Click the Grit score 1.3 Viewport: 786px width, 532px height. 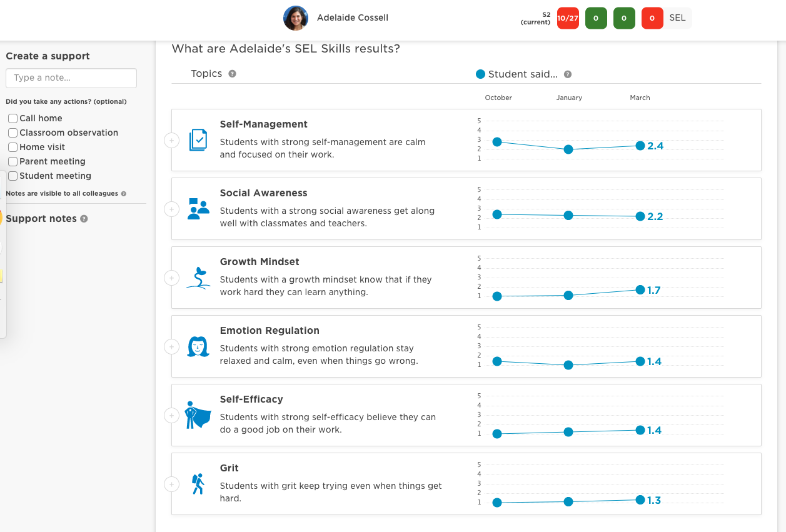(x=654, y=501)
